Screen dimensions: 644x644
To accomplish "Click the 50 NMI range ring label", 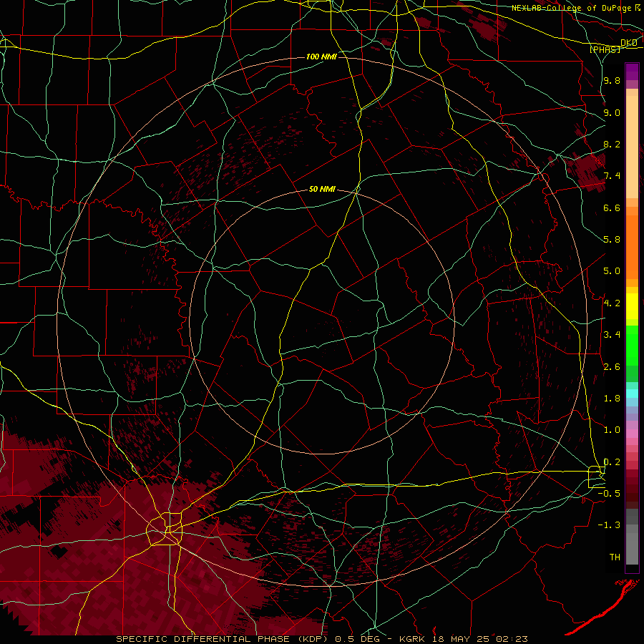I will tap(323, 190).
